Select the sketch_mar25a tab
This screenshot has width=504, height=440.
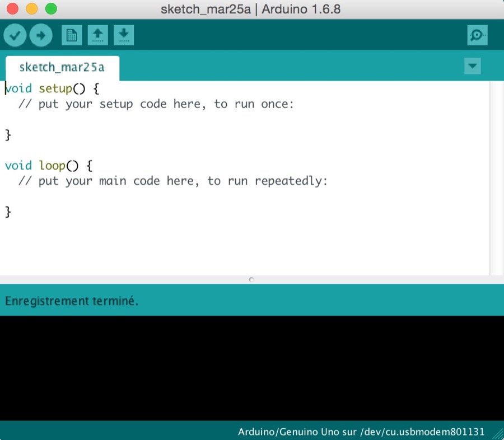click(x=62, y=68)
